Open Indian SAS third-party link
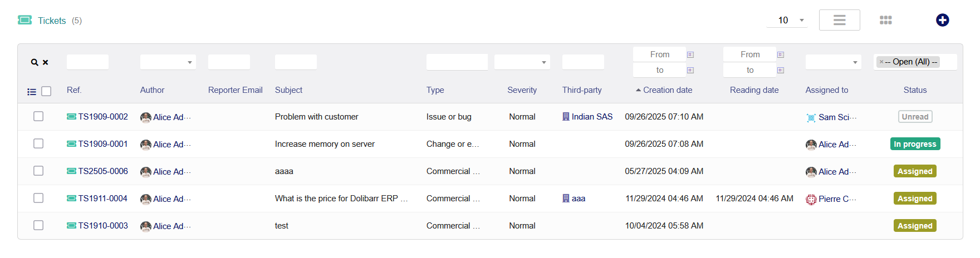 click(x=591, y=117)
